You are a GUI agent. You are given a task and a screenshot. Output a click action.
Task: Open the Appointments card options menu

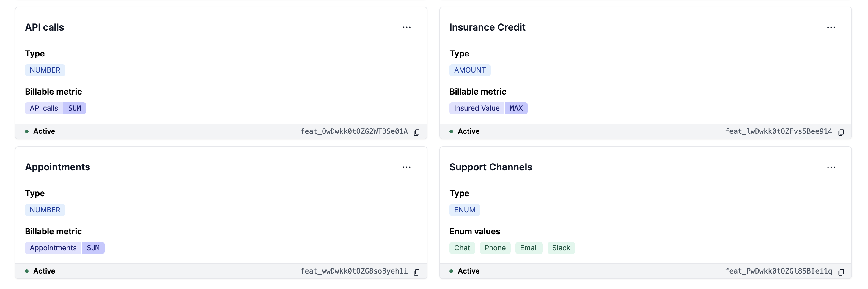406,167
